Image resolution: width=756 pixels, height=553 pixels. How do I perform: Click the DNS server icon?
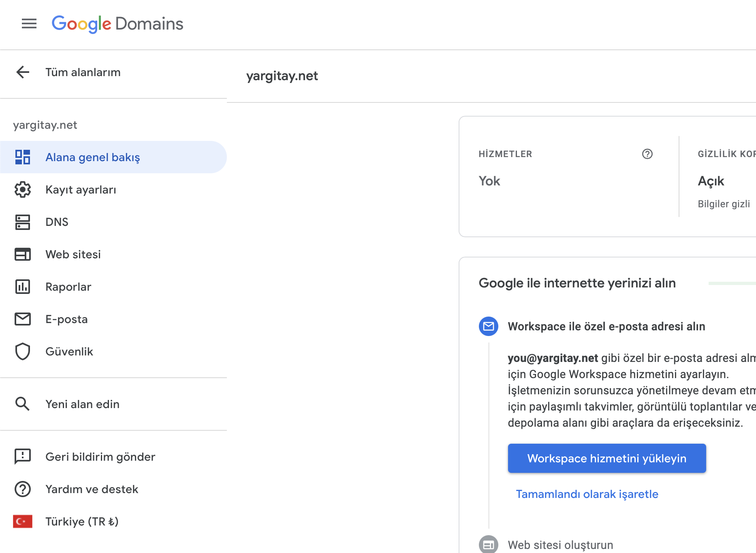pos(23,222)
